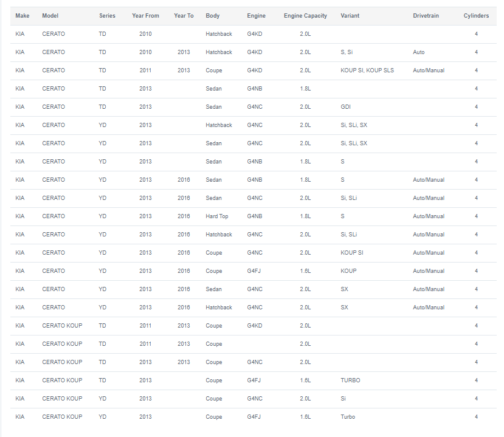
Task: Click 'Si, SLi' in the Auto/Manual Sedan row
Action: click(x=348, y=198)
